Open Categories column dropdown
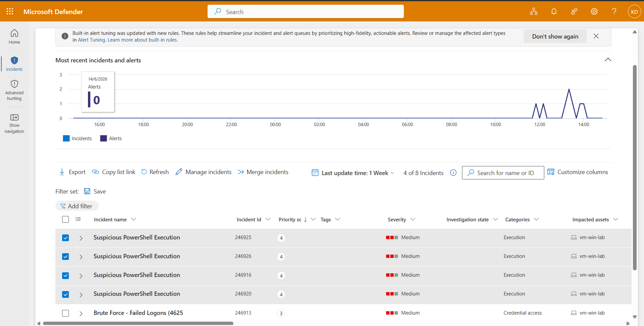644x326 pixels. point(536,219)
